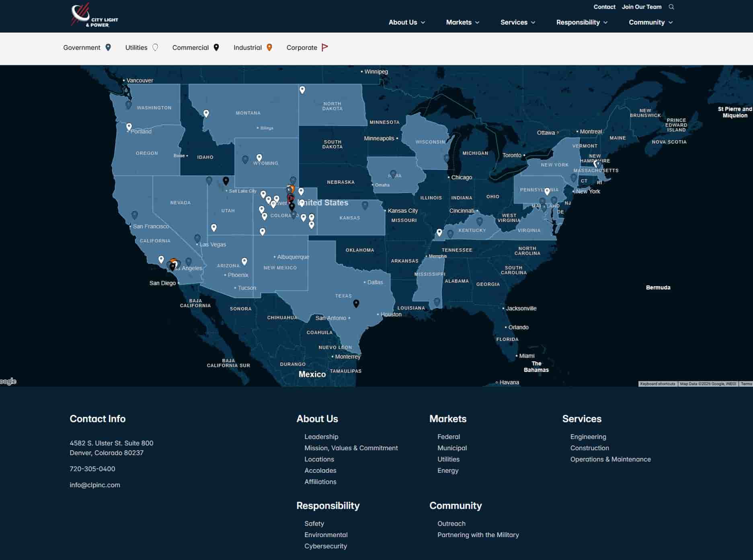Open the Federal markets footer link
This screenshot has width=753, height=560.
(449, 437)
